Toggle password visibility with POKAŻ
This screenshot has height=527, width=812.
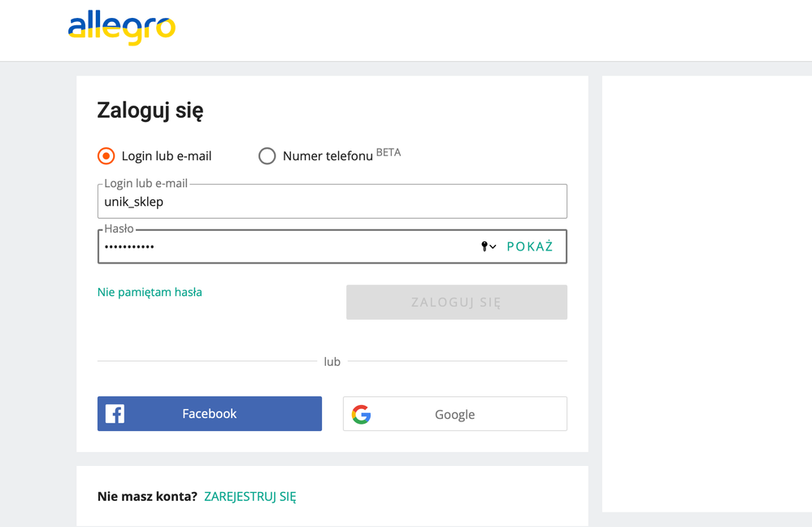[x=529, y=246]
